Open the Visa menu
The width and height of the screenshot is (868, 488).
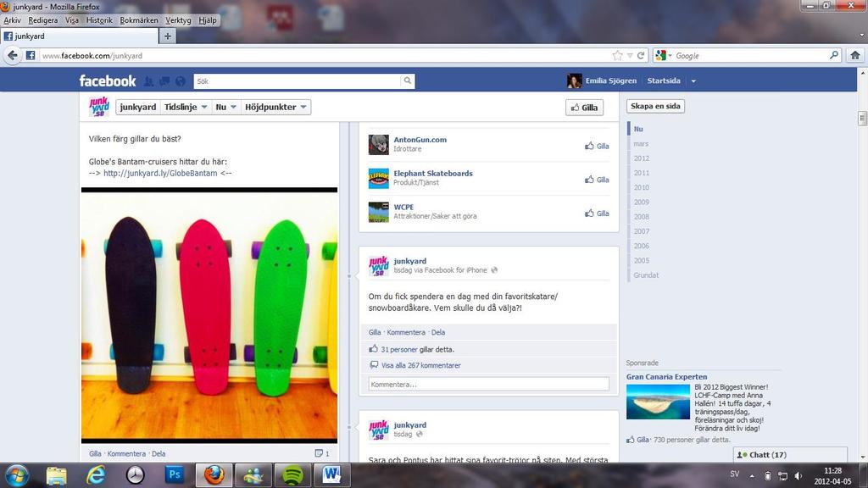[72, 20]
